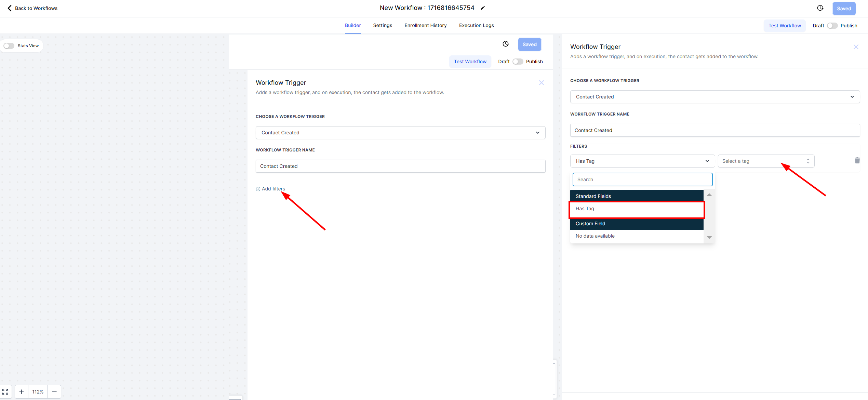Open the Has Tag filter dropdown

coord(642,161)
